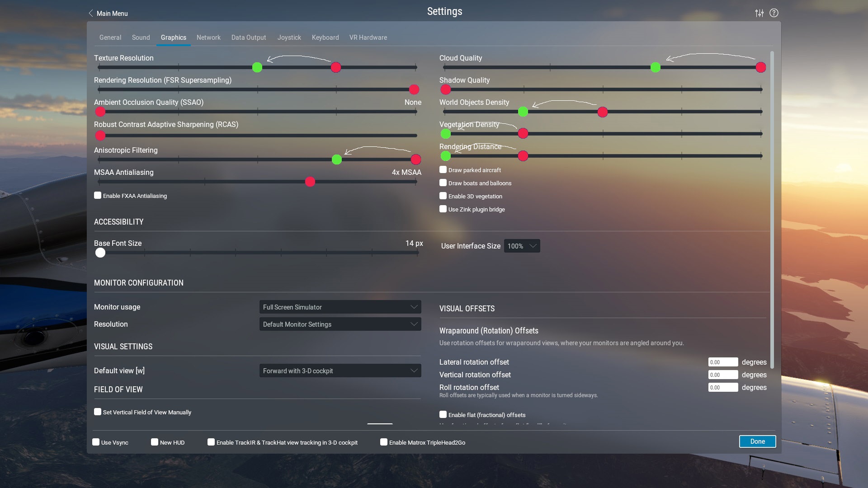The height and width of the screenshot is (488, 868).
Task: Go back to Main Menu
Action: [x=112, y=14]
